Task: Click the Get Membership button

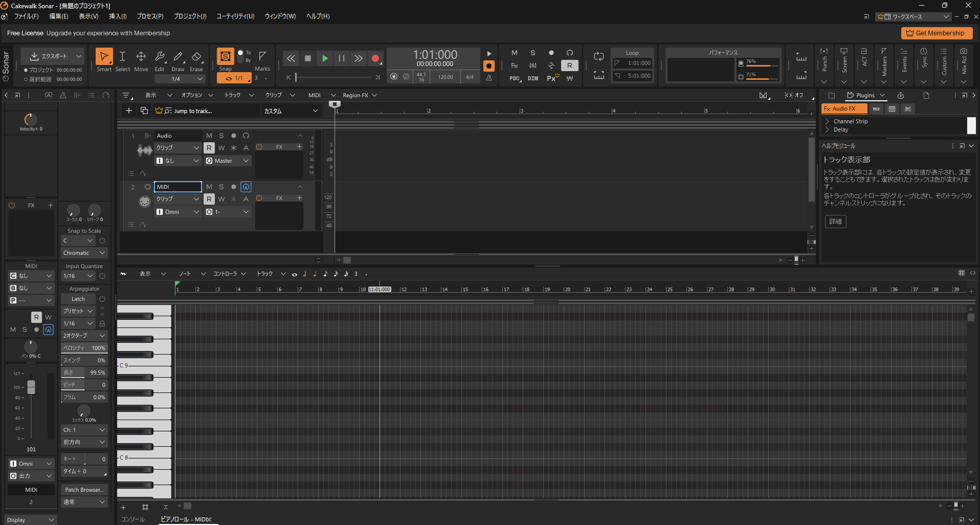Action: 937,33
